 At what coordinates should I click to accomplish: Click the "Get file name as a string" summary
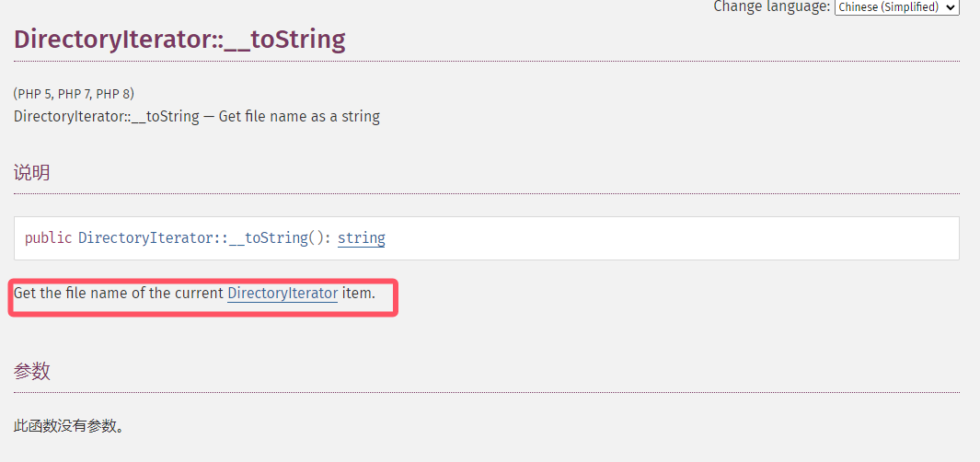(x=299, y=117)
